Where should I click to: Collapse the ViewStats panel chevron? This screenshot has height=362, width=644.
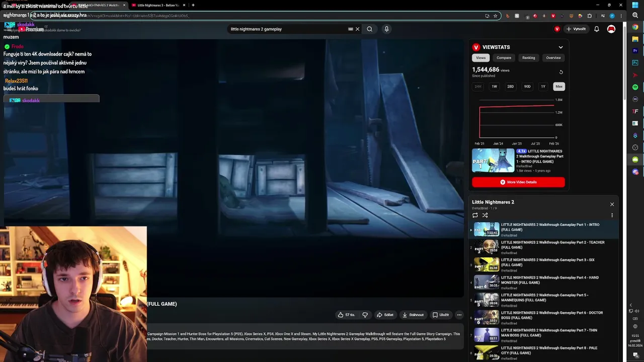pyautogui.click(x=560, y=47)
